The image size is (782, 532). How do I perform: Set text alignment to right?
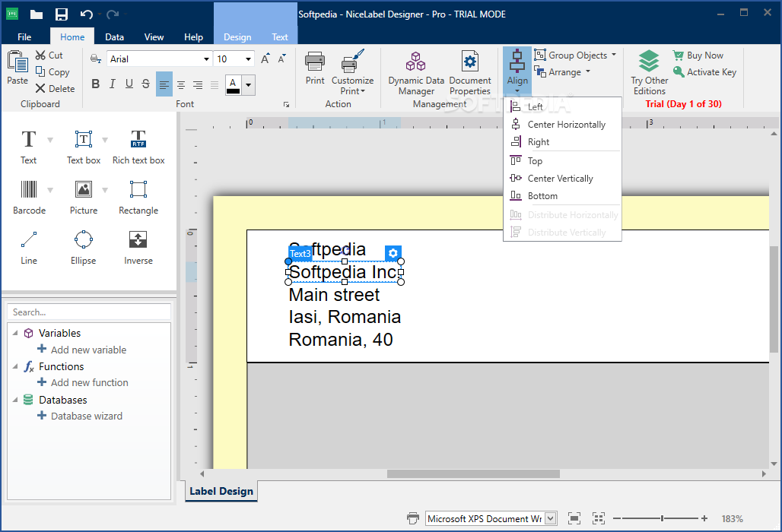pos(198,84)
